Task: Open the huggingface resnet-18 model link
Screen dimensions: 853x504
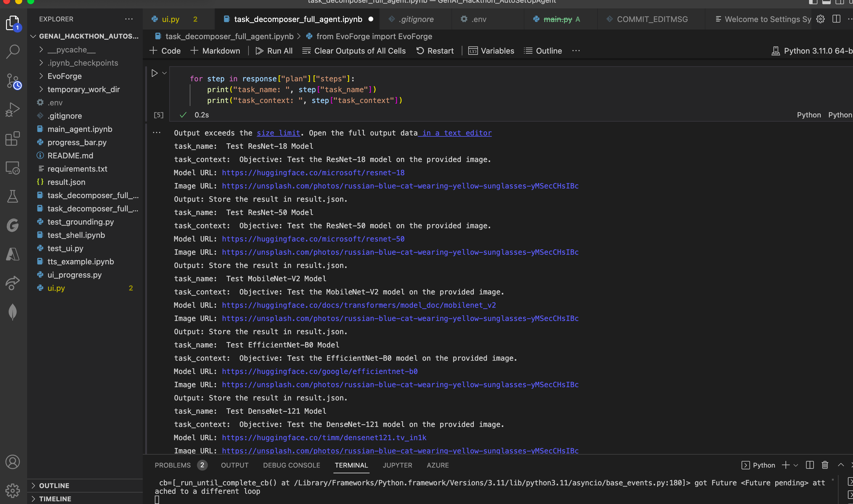Action: point(313,173)
